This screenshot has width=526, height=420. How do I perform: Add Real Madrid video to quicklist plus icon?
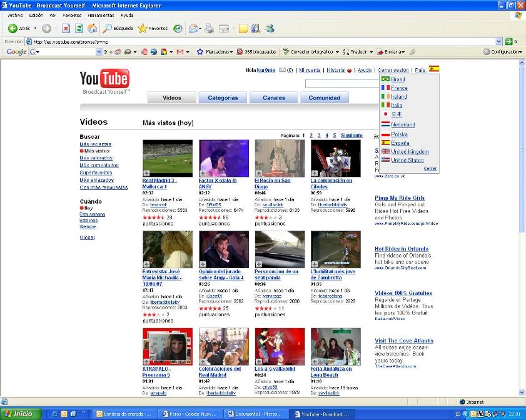146,173
